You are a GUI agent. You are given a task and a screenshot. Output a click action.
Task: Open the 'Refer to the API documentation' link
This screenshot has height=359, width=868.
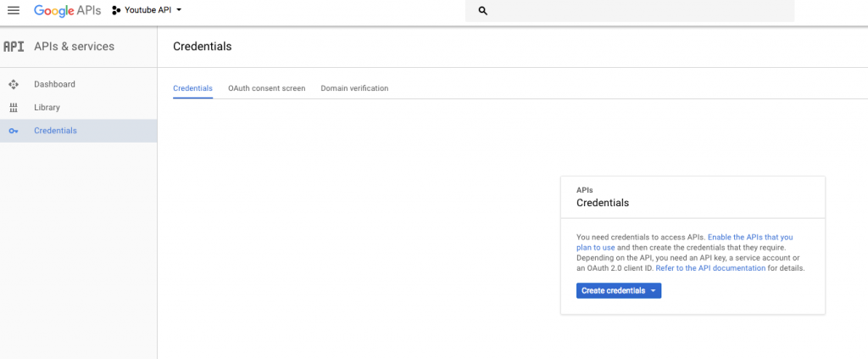710,268
